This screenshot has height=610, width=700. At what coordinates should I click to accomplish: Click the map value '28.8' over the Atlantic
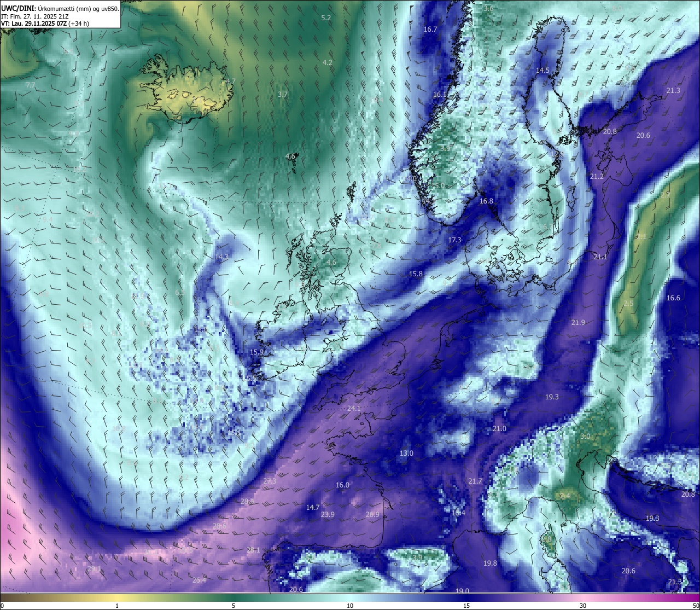[x=247, y=501]
